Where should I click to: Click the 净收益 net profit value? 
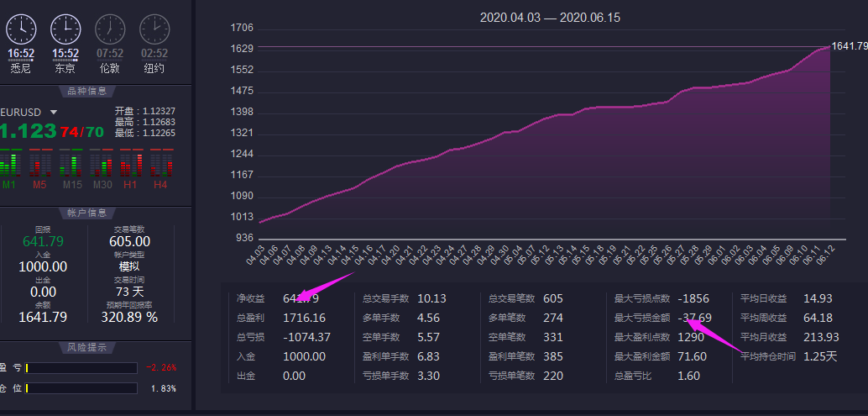pos(301,298)
